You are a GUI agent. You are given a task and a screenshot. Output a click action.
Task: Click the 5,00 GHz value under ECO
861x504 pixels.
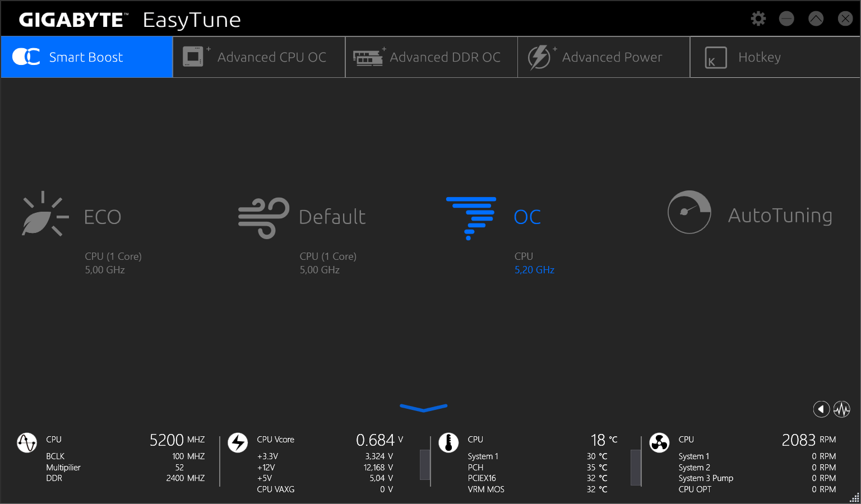pos(105,270)
